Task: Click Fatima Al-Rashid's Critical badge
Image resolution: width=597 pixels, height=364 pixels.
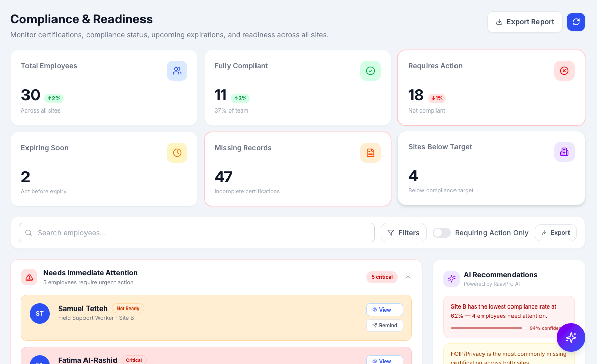Action: click(134, 360)
